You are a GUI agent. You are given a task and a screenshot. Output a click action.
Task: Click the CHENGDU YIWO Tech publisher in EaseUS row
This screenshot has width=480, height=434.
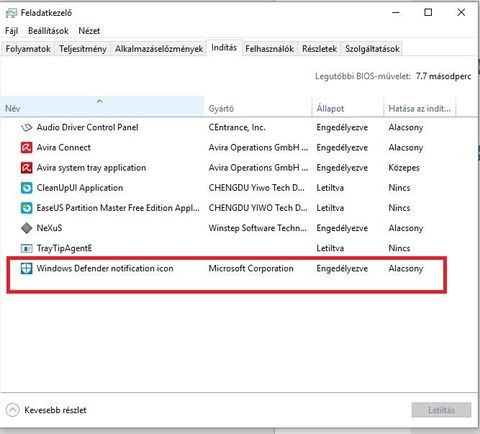(258, 208)
